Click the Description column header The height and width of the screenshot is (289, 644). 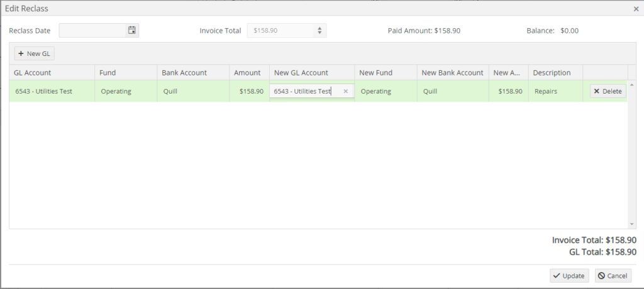pyautogui.click(x=552, y=72)
